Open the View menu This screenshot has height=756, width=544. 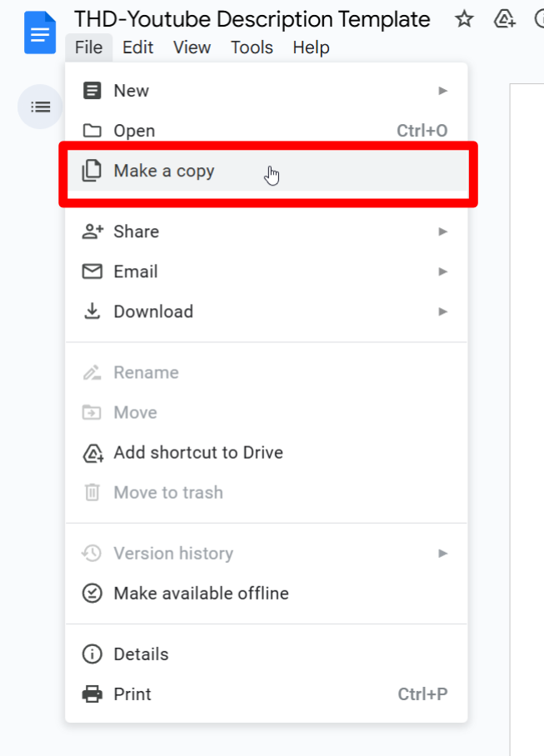(x=192, y=47)
